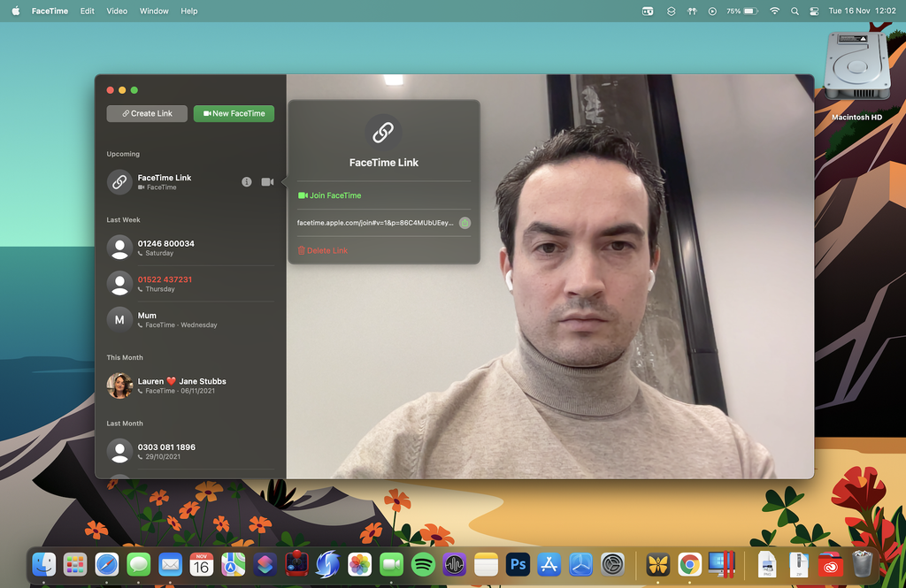Copy the link using the share icon
Viewport: 906px width, 588px height.
coord(465,223)
